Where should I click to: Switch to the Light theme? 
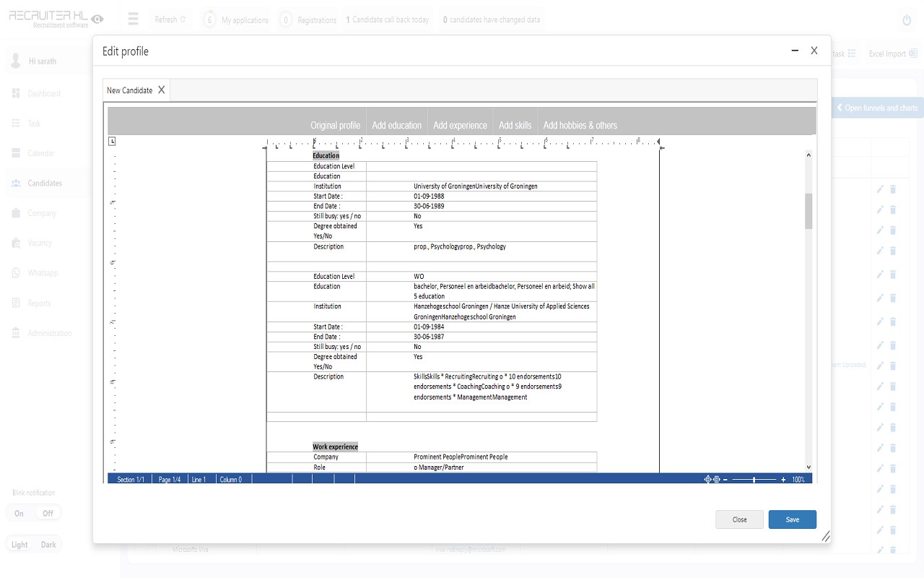click(20, 545)
